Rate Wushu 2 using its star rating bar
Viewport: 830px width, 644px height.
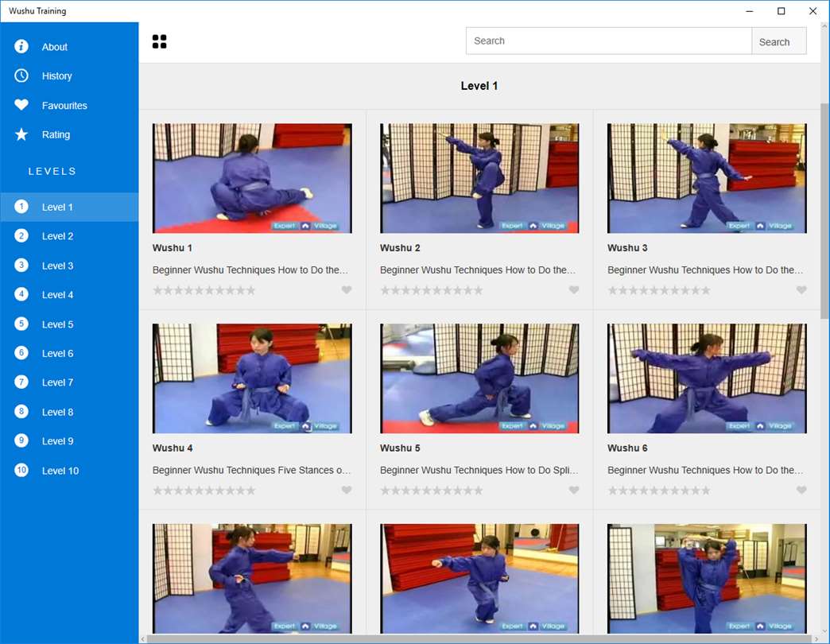click(x=432, y=290)
